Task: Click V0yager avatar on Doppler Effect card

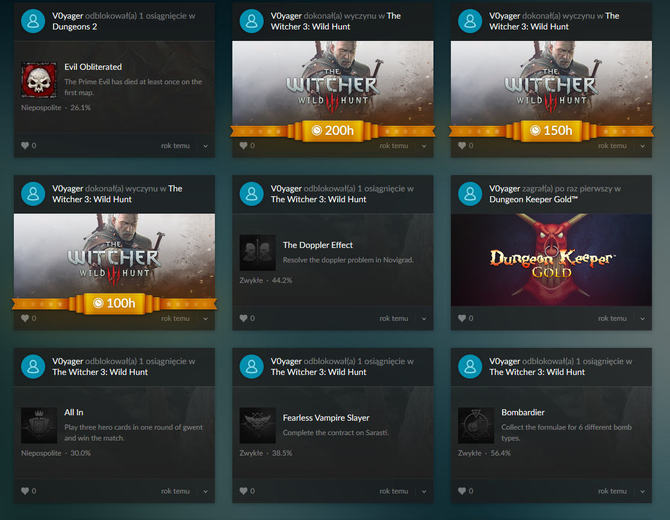Action: pos(252,194)
